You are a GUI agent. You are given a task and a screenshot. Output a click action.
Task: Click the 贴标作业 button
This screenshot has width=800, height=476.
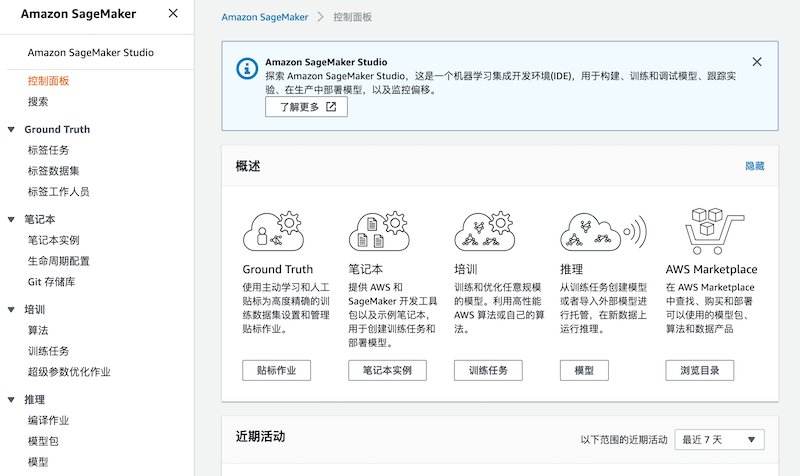tap(277, 370)
